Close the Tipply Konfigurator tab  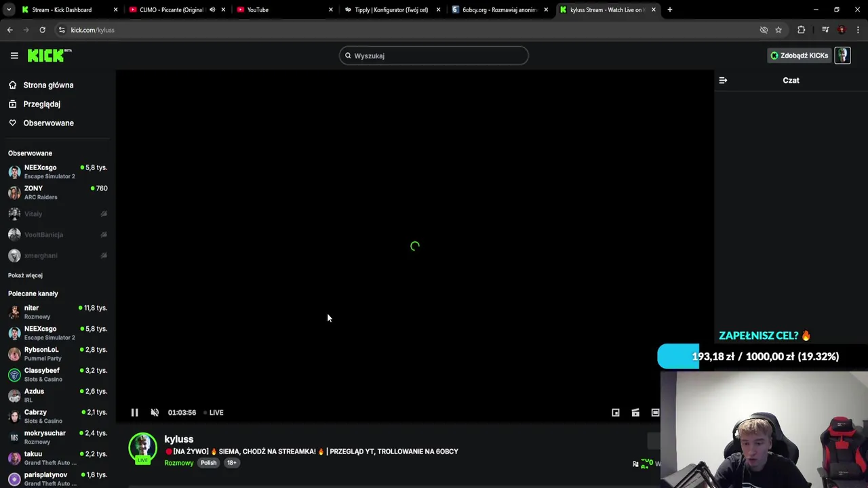pyautogui.click(x=439, y=9)
